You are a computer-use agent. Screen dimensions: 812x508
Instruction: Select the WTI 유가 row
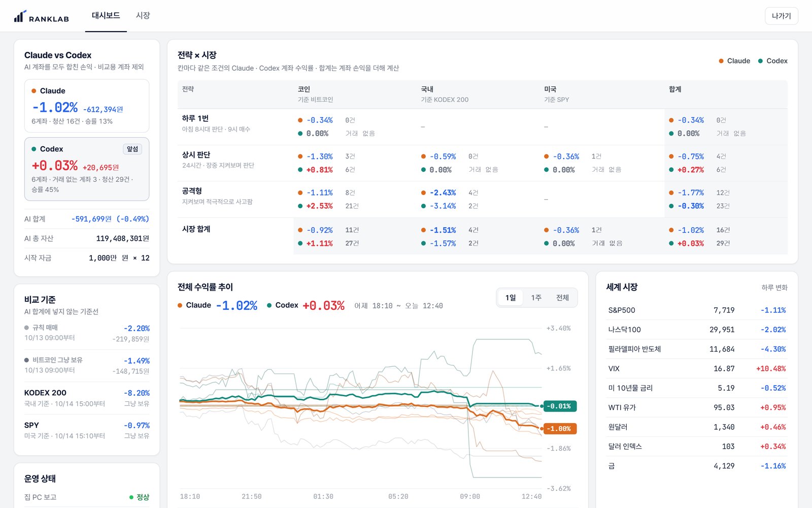click(697, 407)
